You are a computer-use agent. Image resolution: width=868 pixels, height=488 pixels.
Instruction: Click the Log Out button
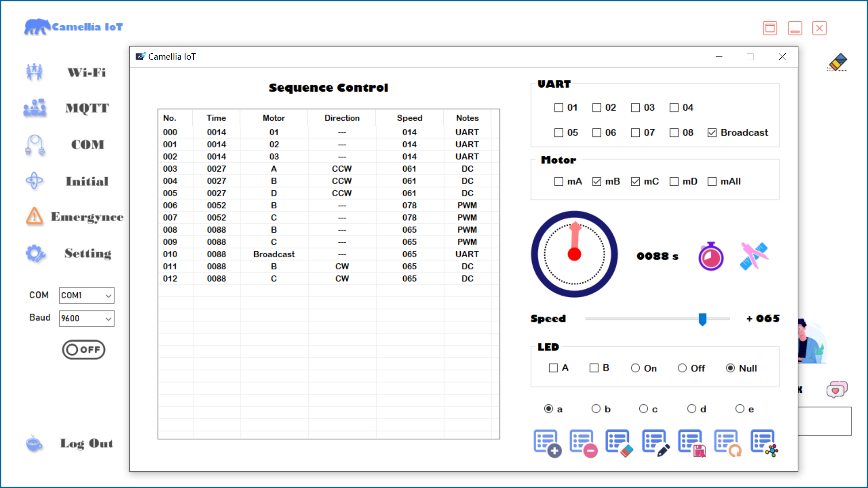pyautogui.click(x=86, y=444)
